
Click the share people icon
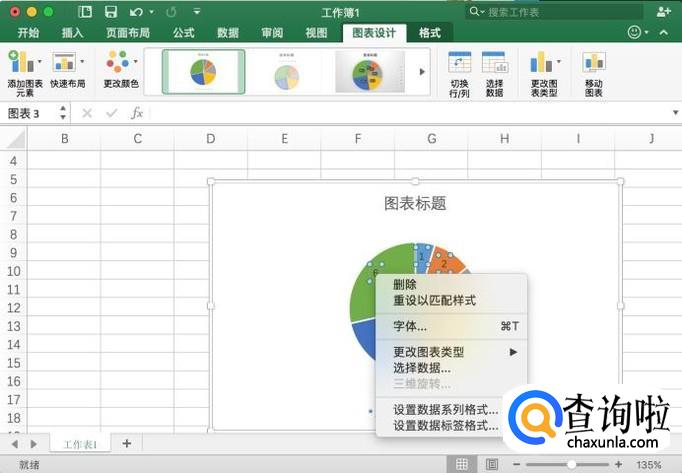[x=663, y=12]
